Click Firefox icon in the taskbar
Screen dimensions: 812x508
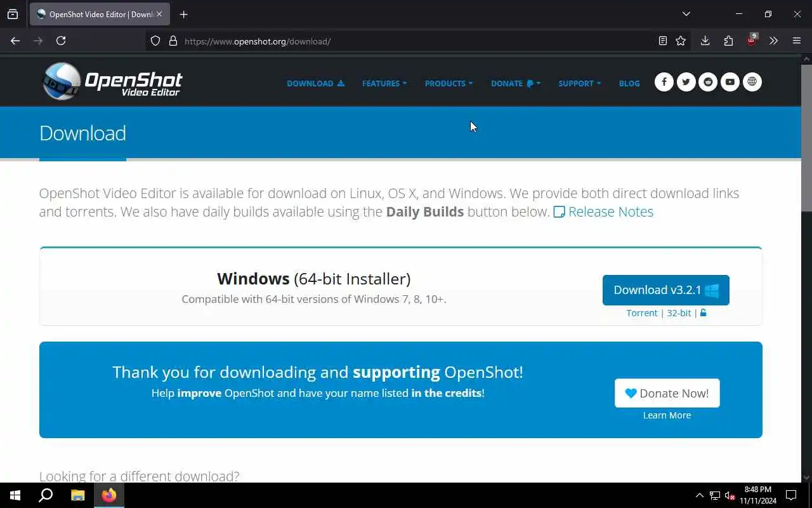109,495
